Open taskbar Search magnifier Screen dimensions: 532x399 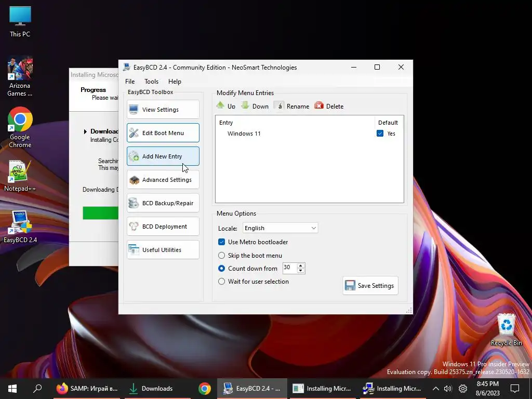[x=37, y=389]
